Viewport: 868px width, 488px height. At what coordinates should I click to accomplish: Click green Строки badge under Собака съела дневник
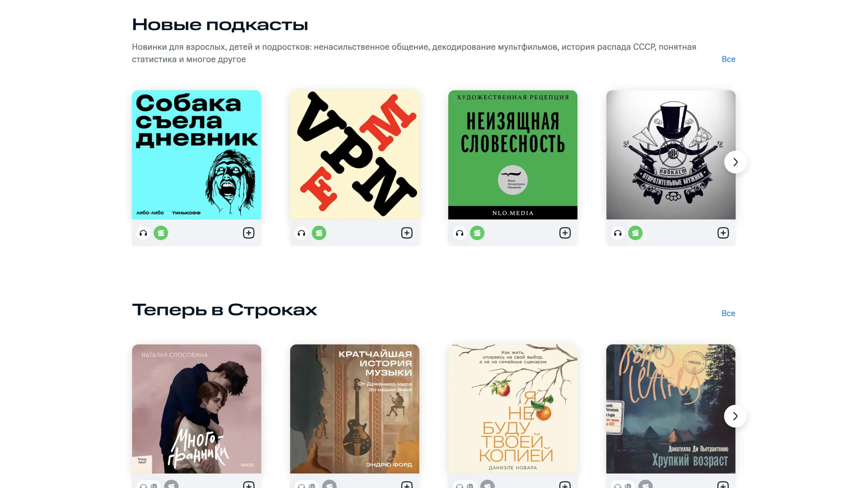coord(161,233)
